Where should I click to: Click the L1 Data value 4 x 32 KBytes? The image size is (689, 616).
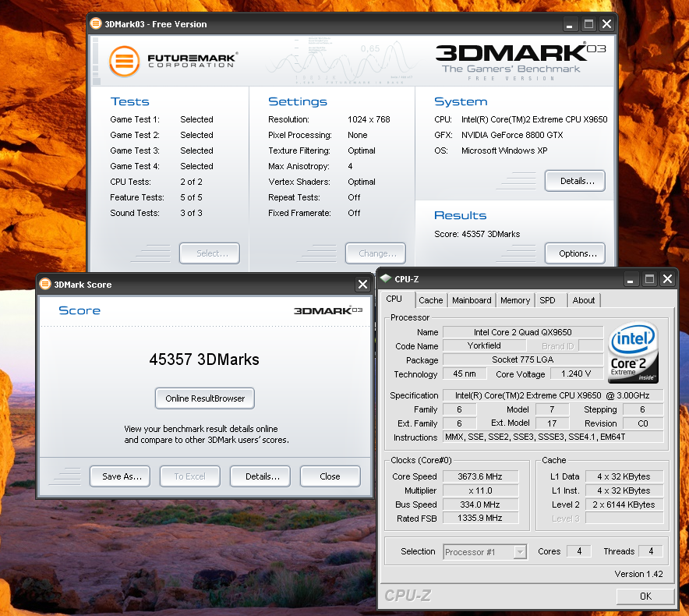624,476
